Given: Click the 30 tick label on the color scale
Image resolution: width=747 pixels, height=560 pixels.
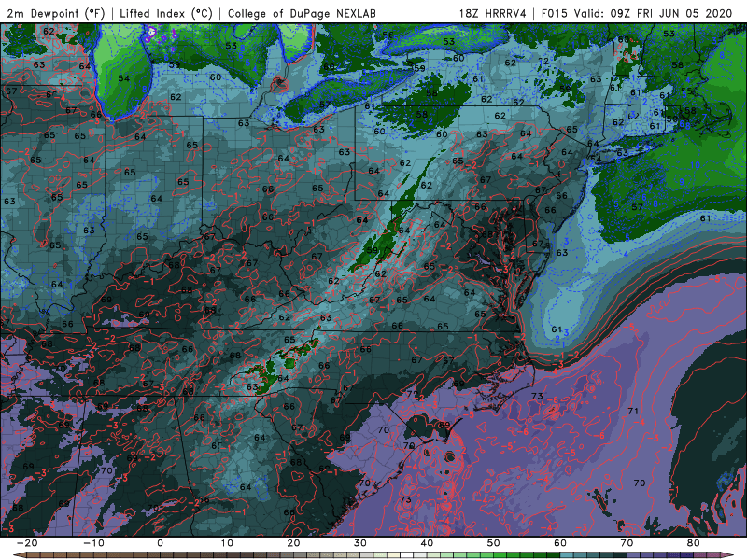Looking at the screenshot, I should [x=360, y=543].
